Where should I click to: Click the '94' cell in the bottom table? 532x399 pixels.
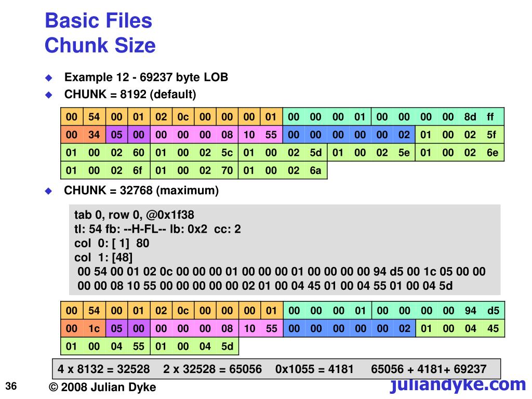tap(470, 311)
